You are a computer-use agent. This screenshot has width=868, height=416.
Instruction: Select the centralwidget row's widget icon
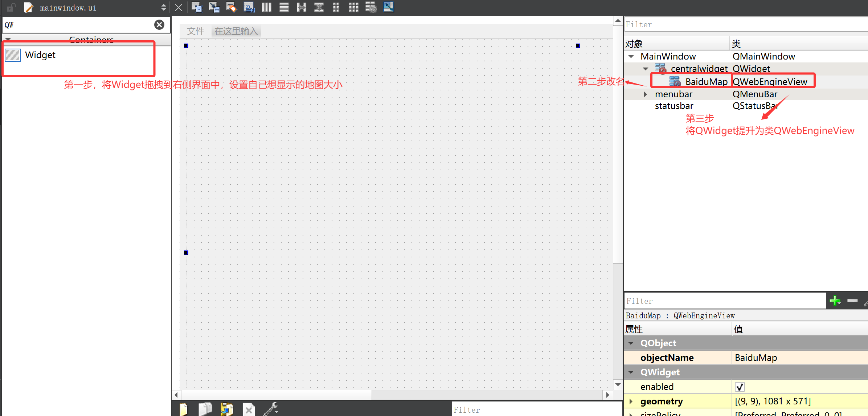pos(660,68)
